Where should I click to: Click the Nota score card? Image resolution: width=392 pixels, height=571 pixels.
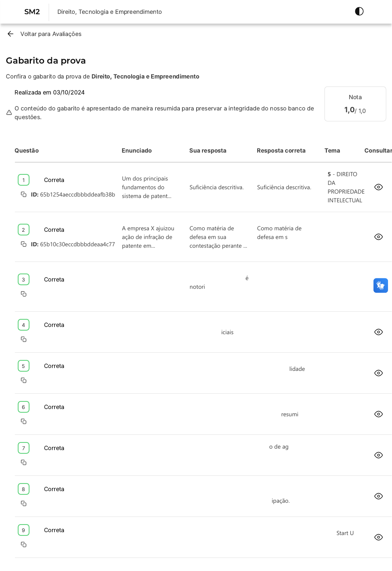click(355, 104)
